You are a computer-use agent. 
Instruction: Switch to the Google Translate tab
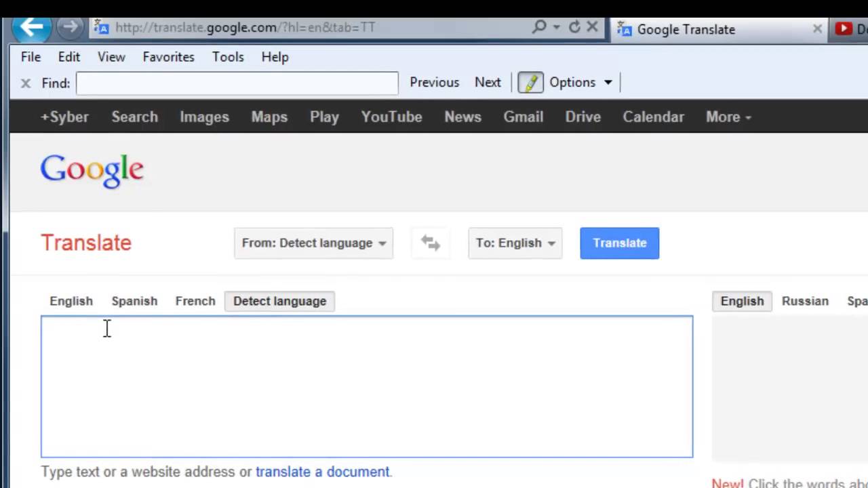pos(719,29)
